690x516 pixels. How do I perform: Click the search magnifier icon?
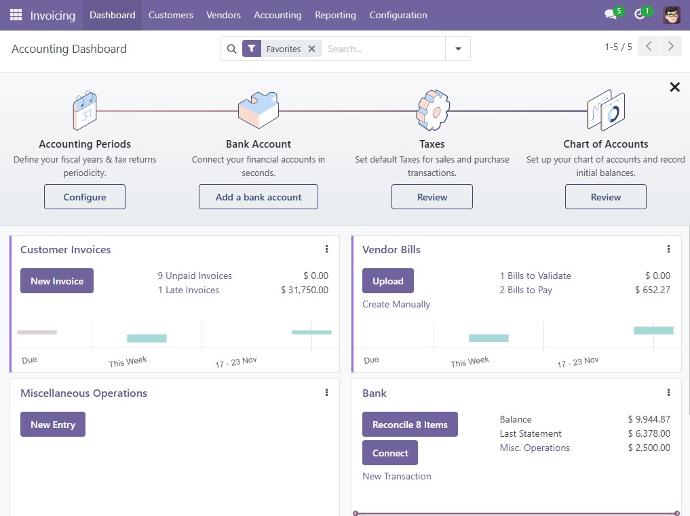pos(232,49)
